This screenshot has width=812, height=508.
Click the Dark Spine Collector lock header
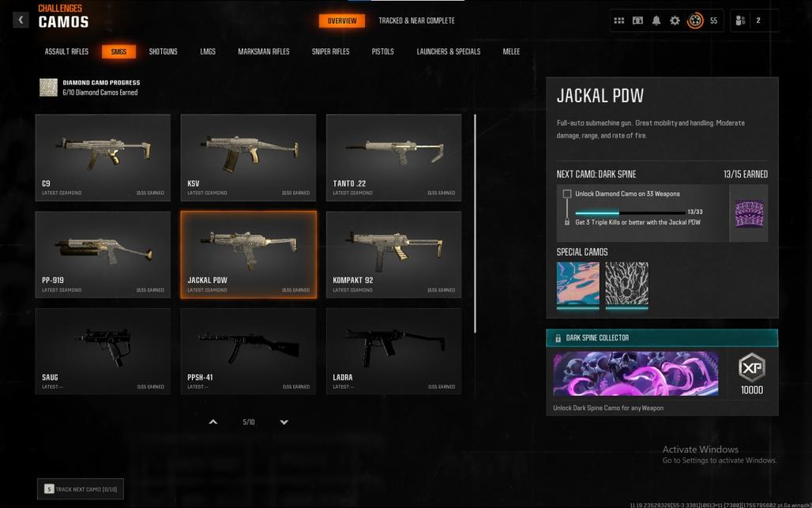click(662, 337)
